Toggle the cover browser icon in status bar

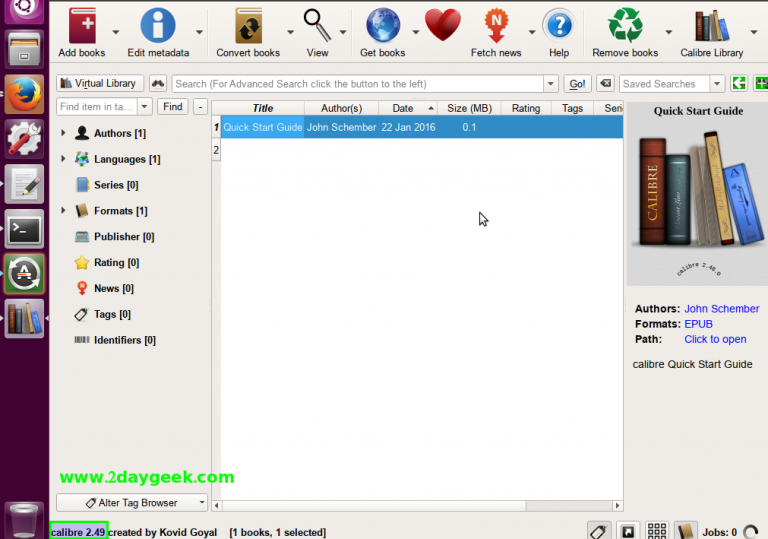628,531
